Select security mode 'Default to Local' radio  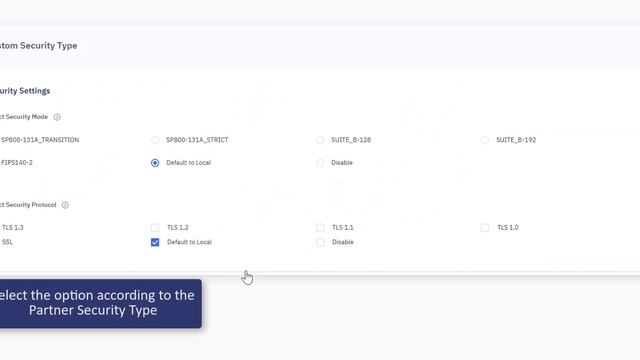155,163
